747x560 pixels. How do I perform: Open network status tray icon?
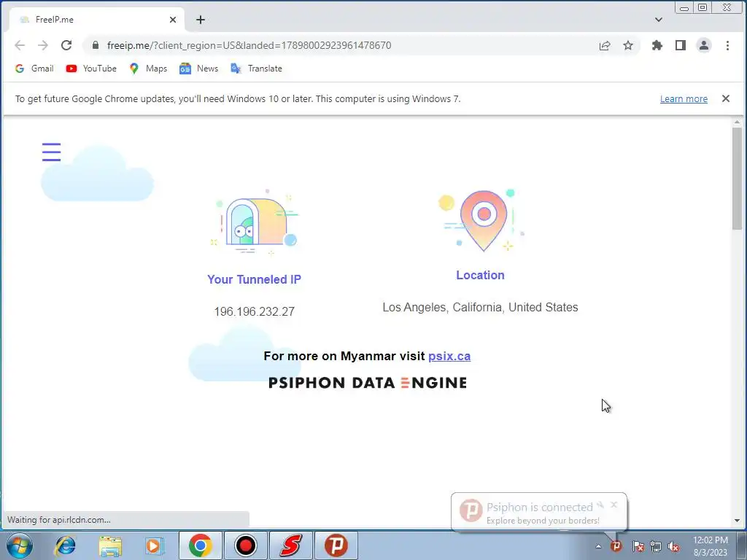pyautogui.click(x=656, y=546)
